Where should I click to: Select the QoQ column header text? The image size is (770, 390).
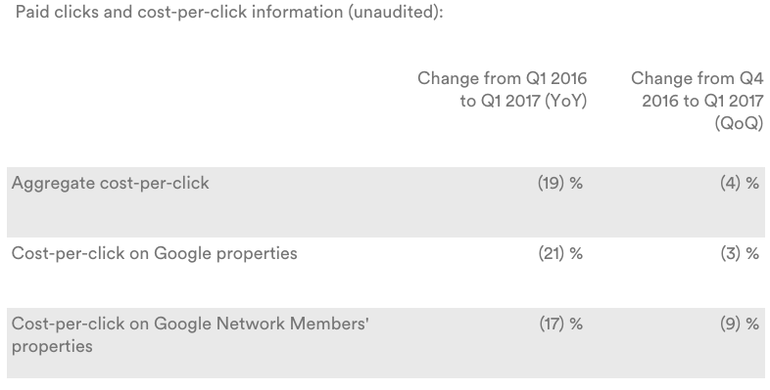click(697, 101)
